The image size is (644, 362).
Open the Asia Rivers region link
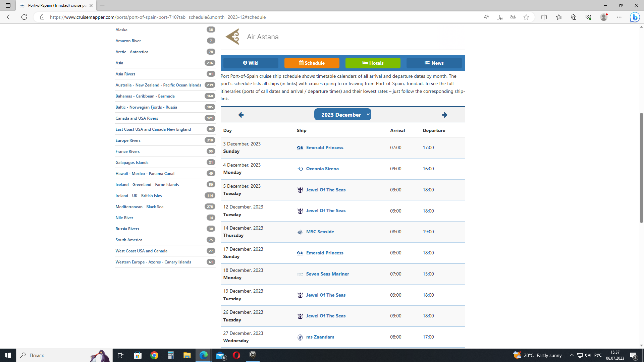(125, 74)
